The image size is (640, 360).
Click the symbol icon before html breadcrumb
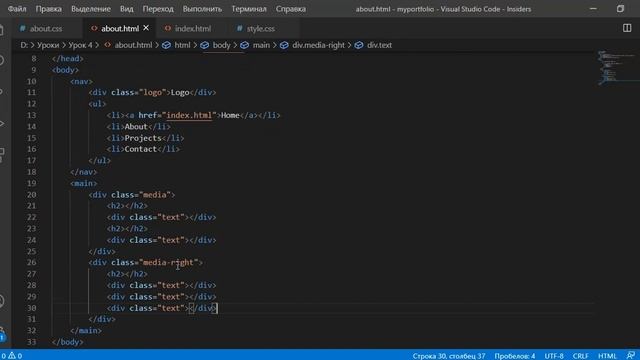pyautogui.click(x=166, y=45)
